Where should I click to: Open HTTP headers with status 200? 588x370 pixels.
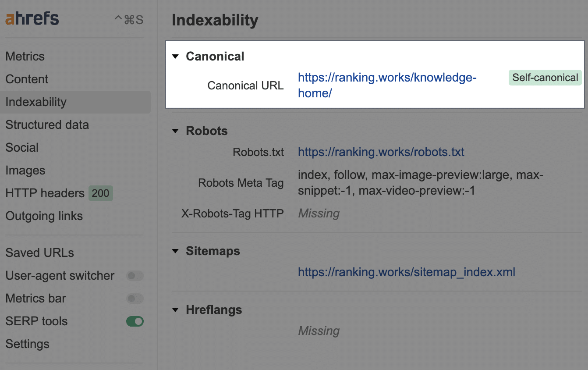tap(45, 193)
